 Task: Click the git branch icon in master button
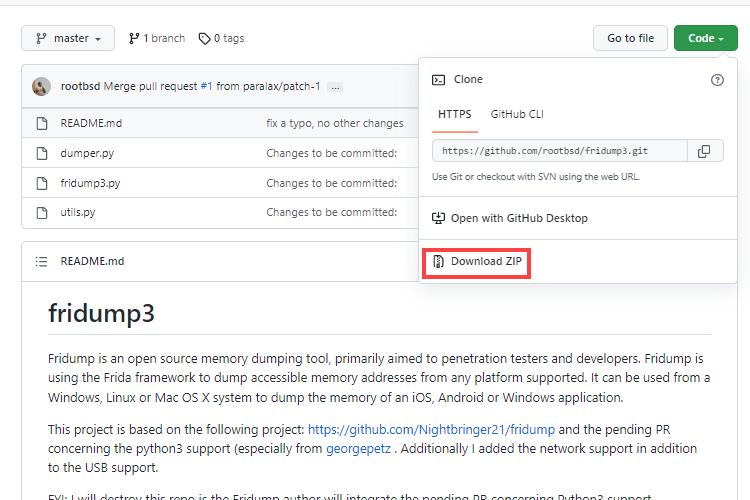pos(42,38)
